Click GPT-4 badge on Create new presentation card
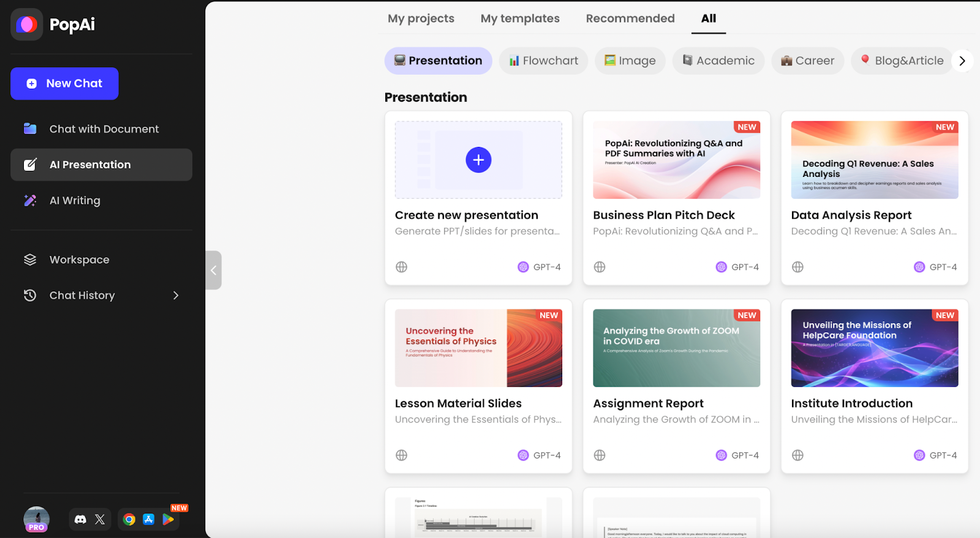The image size is (980, 538). point(540,267)
